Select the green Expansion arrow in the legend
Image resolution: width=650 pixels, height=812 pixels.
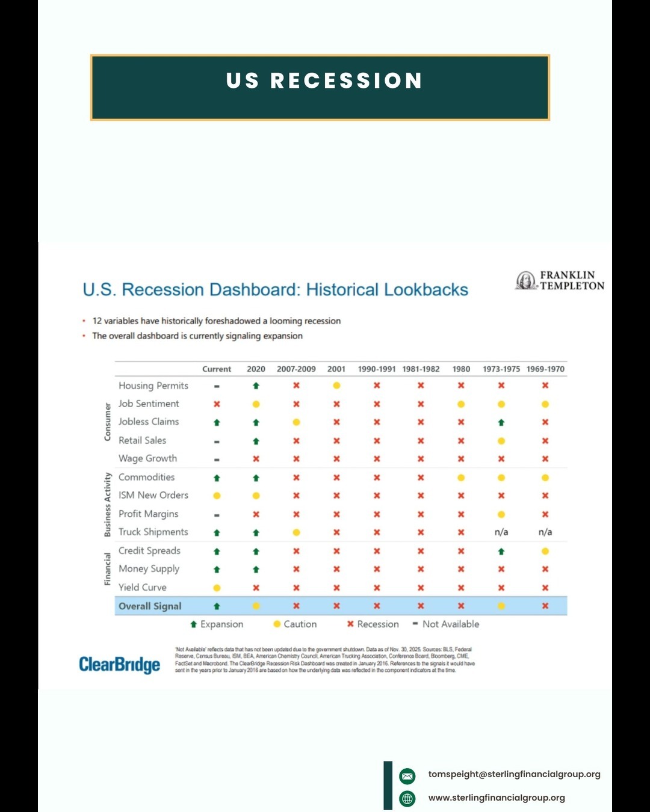pos(194,624)
